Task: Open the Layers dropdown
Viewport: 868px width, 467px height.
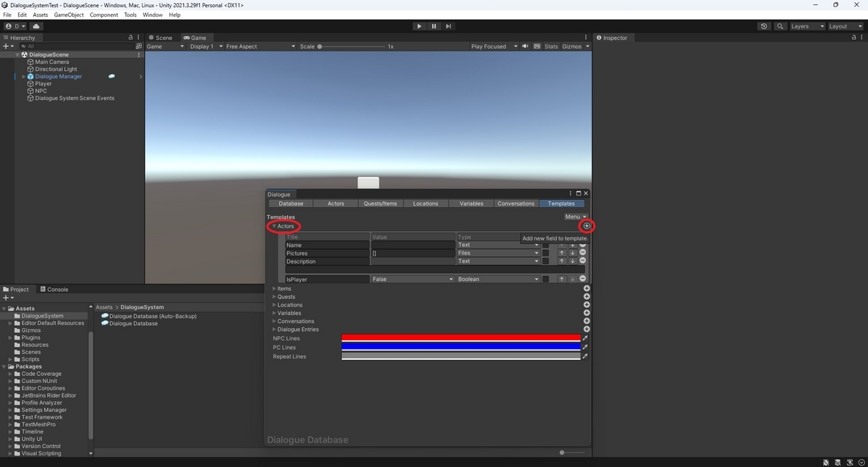Action: tap(807, 26)
